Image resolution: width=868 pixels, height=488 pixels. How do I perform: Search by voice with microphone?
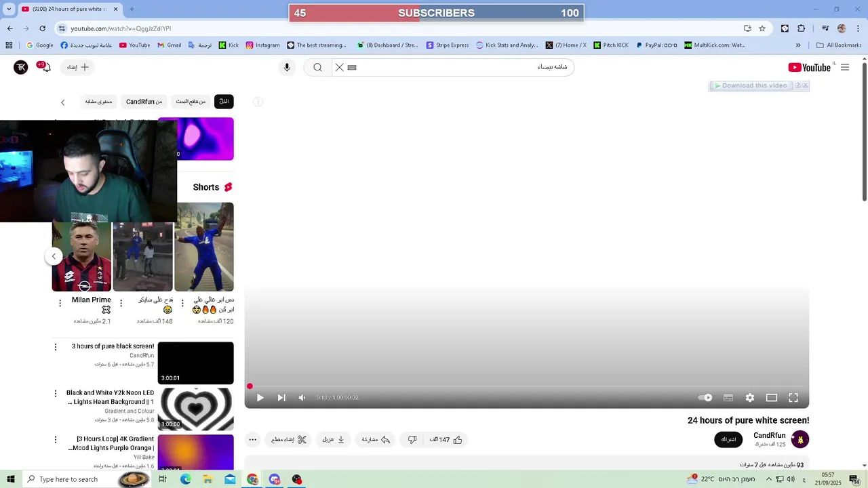coord(287,67)
